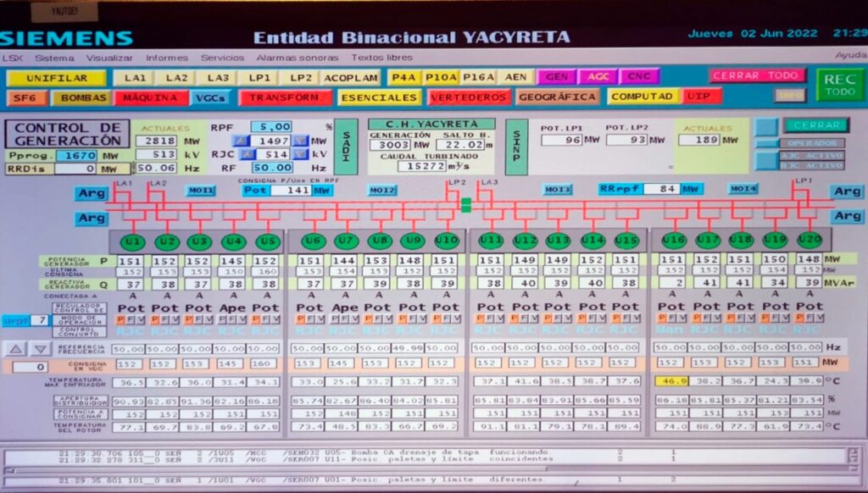Screen dimensions: 868x493
Task: Open the Servicios menu
Action: coord(222,58)
